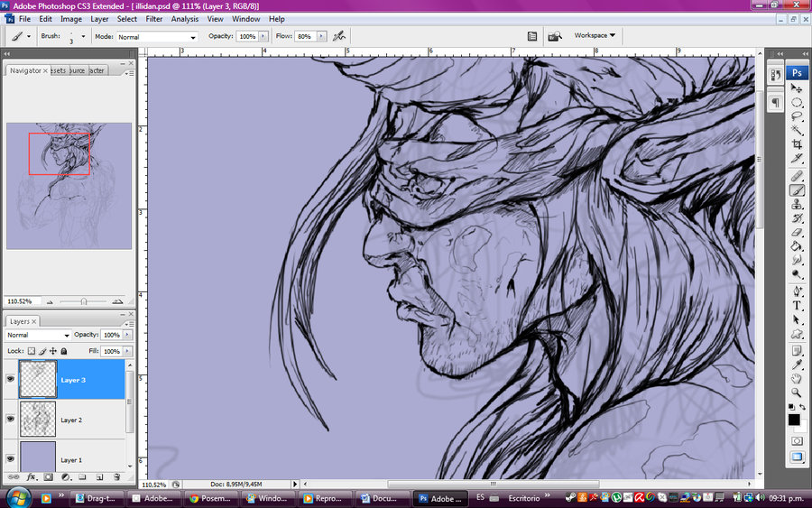812x508 pixels.
Task: Open the Select menu
Action: click(127, 19)
